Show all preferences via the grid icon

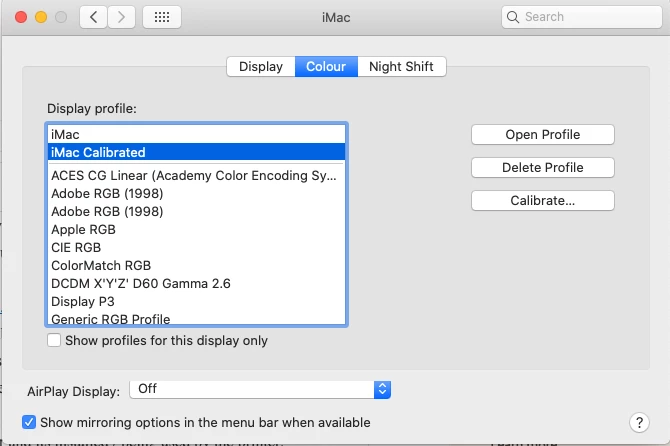click(x=162, y=17)
